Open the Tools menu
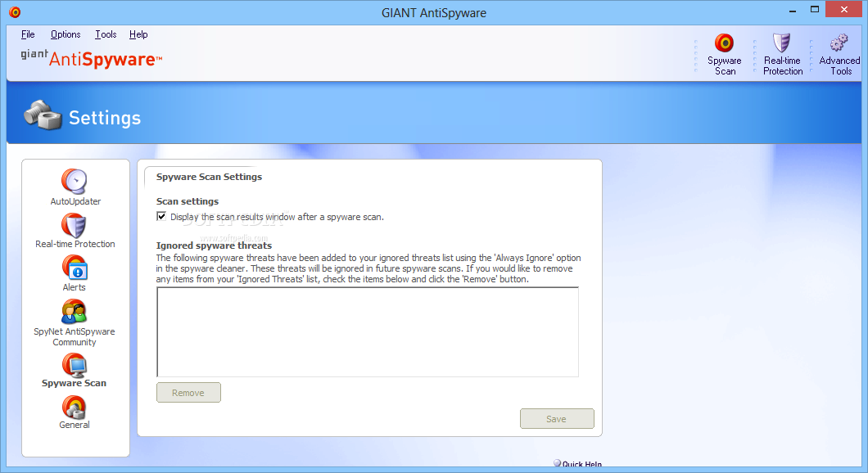The width and height of the screenshot is (868, 473). coord(106,34)
